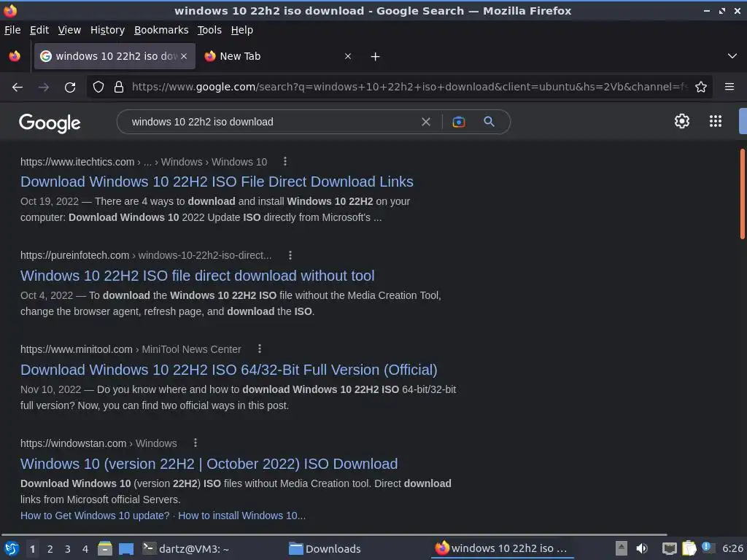The height and width of the screenshot is (560, 747).
Task: Click the page's orange vertical scrollbar thumb
Action: point(743,194)
